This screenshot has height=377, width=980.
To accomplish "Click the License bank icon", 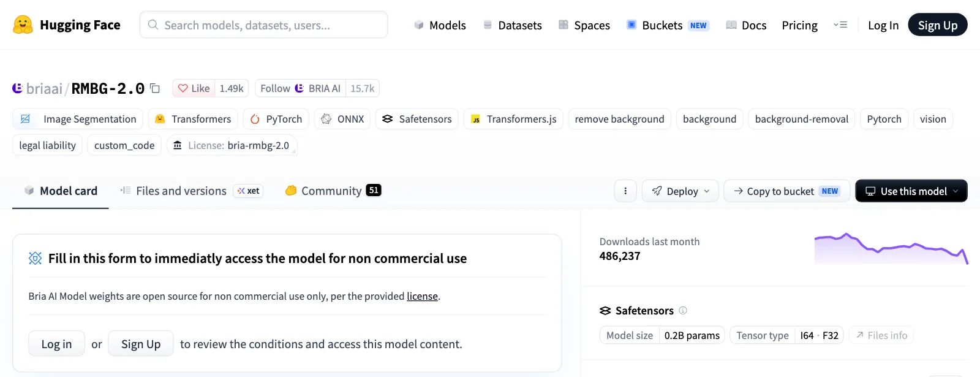I will pos(178,145).
